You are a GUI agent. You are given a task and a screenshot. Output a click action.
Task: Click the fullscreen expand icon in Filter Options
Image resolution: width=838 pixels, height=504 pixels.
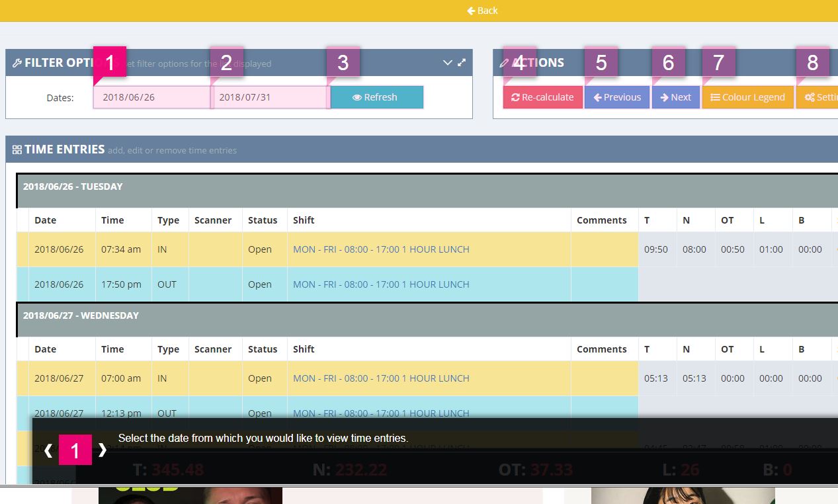462,63
